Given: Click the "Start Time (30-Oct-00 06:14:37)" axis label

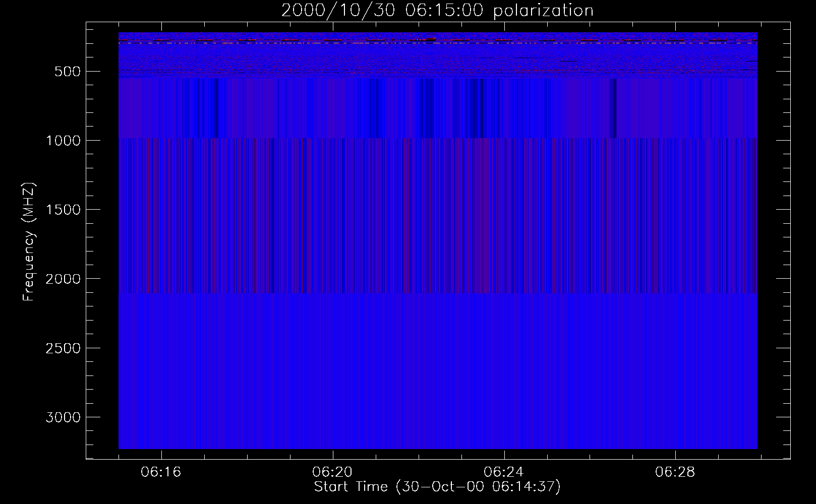Looking at the screenshot, I should click(437, 487).
